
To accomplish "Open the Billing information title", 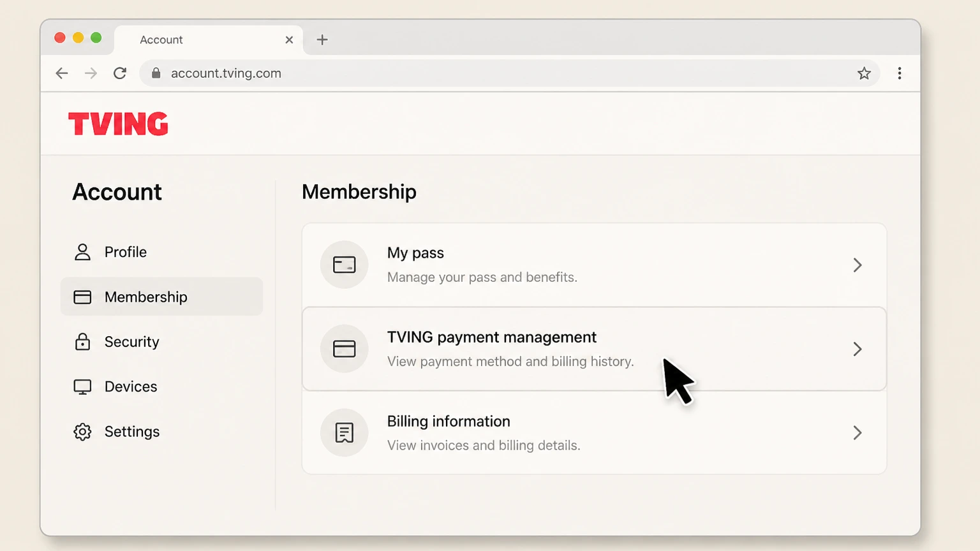I will click(449, 421).
